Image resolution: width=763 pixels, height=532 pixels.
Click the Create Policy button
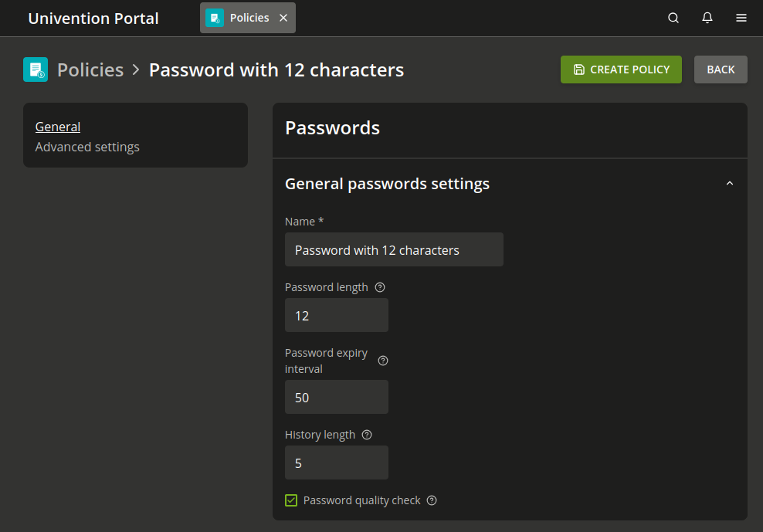(621, 69)
